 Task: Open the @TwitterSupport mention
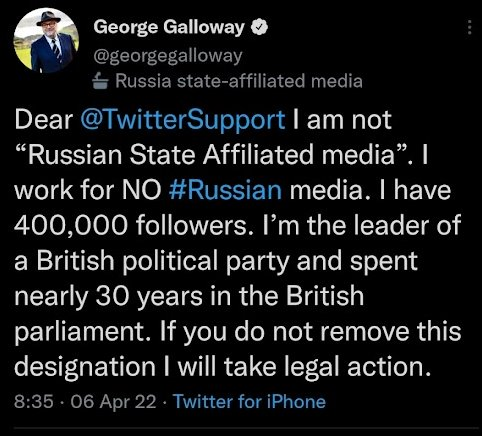pos(183,120)
